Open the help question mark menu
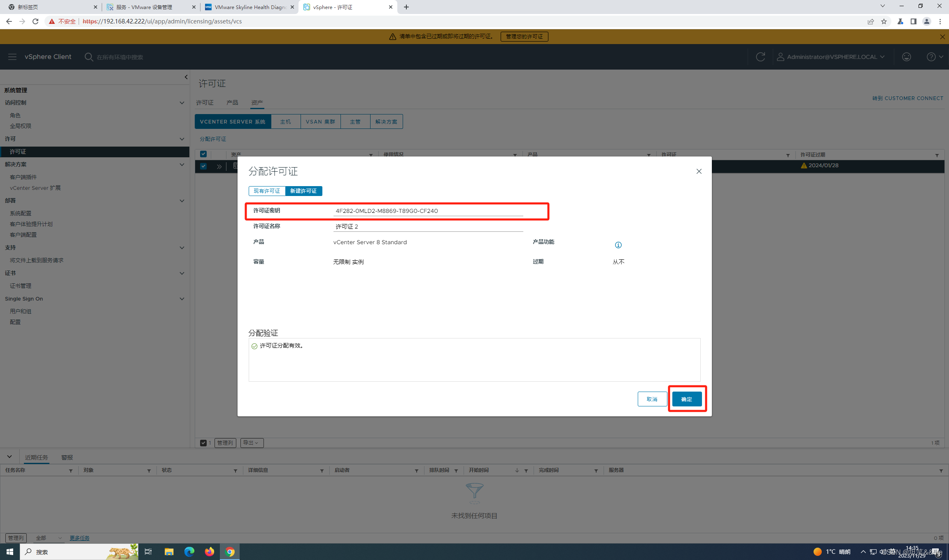Viewport: 949px width, 560px height. [x=935, y=57]
